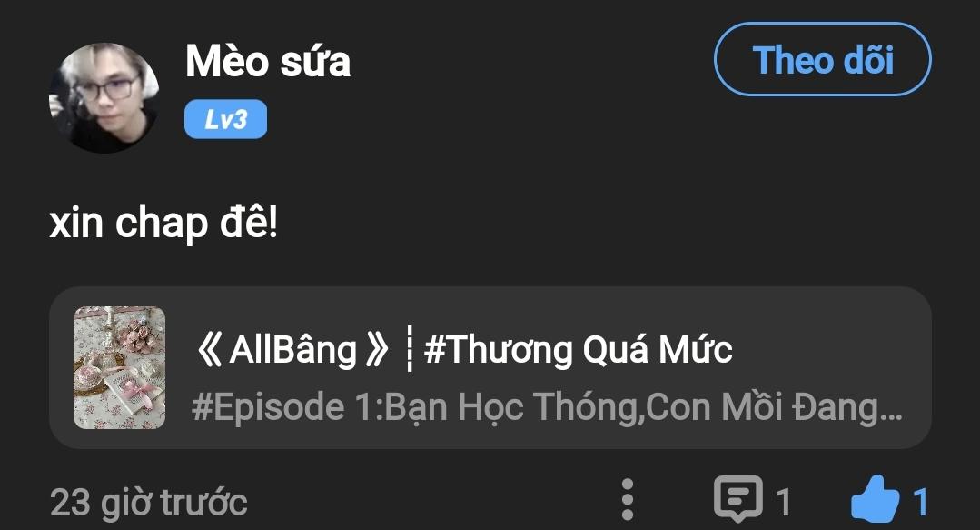
Task: Tap the Lv3 level badge
Action: (x=225, y=119)
